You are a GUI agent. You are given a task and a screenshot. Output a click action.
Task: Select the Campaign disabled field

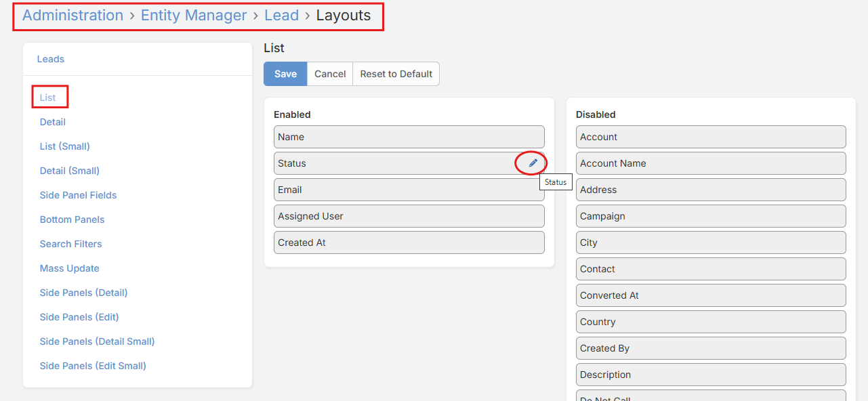click(710, 215)
